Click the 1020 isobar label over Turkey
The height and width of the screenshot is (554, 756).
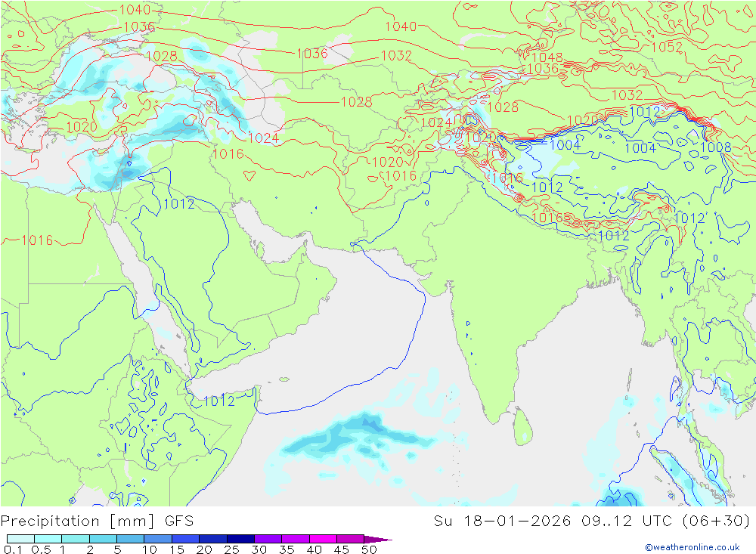[x=82, y=127]
